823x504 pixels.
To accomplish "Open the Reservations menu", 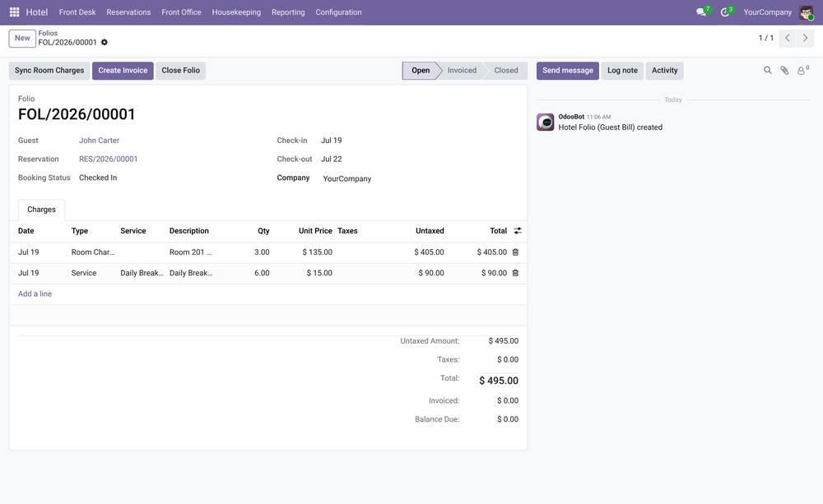I will (x=128, y=12).
